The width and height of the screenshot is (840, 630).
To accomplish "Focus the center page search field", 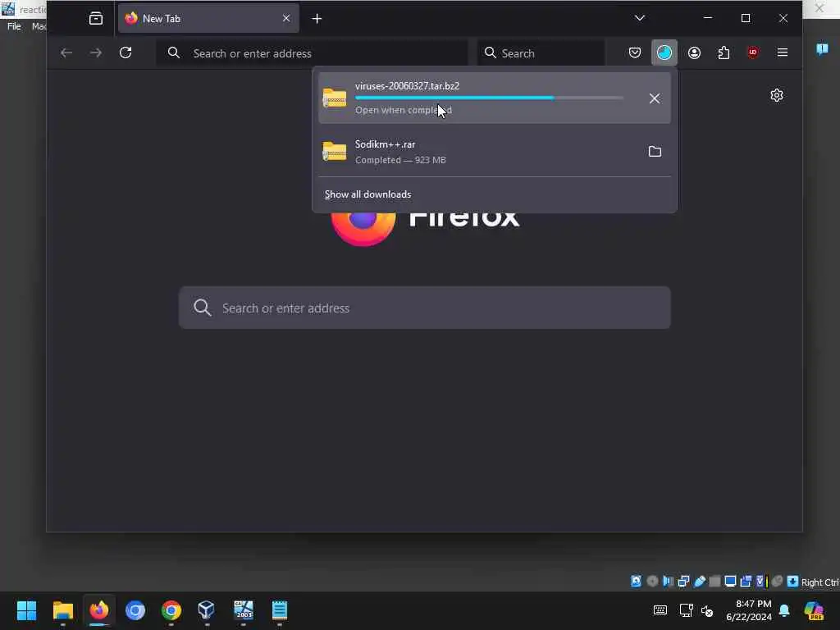I will (x=425, y=308).
